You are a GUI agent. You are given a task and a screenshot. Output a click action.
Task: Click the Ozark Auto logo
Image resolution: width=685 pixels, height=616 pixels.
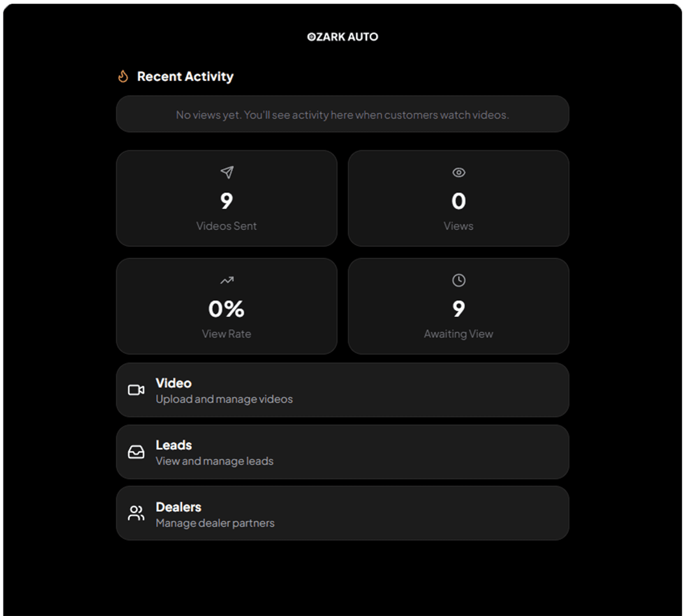[x=342, y=37]
